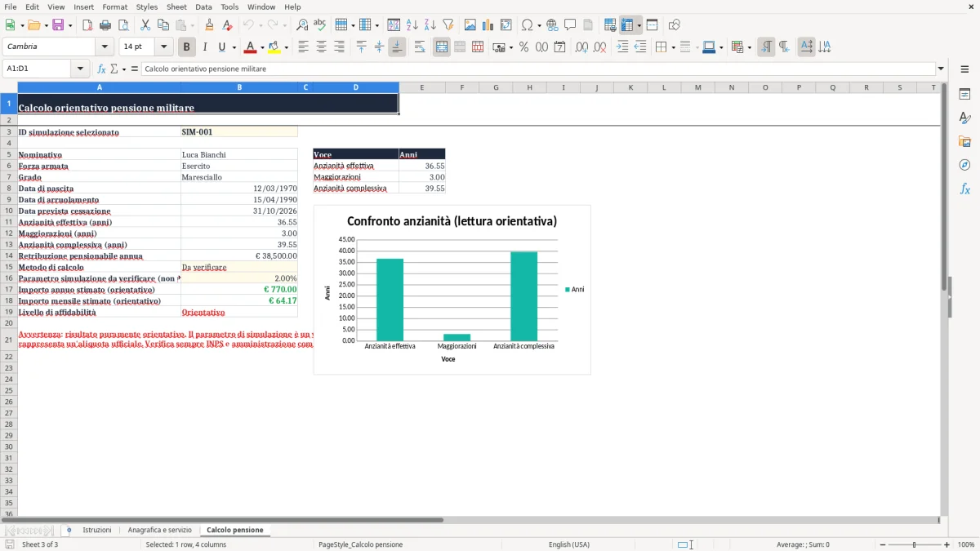Toggle bold formatting
The height and width of the screenshot is (551, 980).
pos(187,47)
